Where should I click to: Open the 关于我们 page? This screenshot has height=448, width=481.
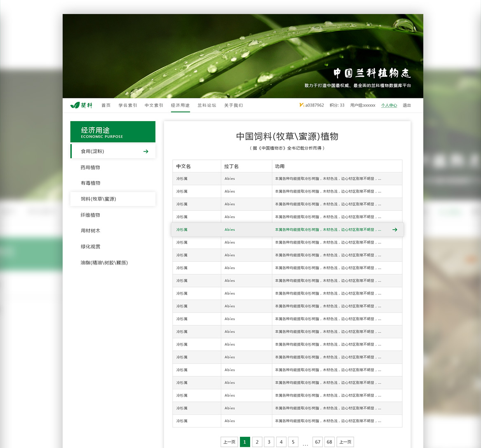point(233,105)
